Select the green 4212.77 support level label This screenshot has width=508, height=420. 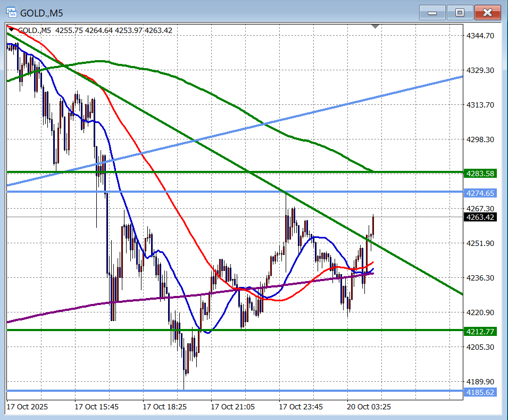point(480,332)
